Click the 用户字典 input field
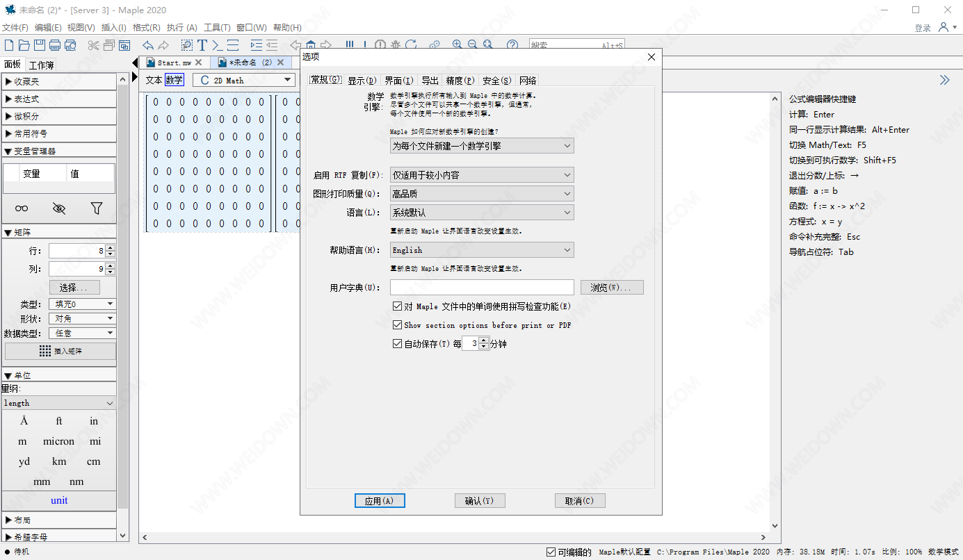The image size is (963, 560). [482, 288]
